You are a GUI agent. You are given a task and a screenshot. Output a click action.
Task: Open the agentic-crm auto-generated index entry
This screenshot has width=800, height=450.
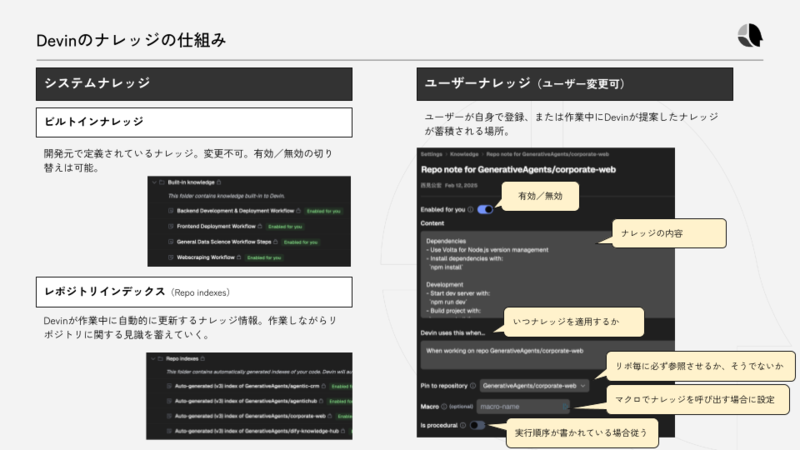(x=247, y=386)
